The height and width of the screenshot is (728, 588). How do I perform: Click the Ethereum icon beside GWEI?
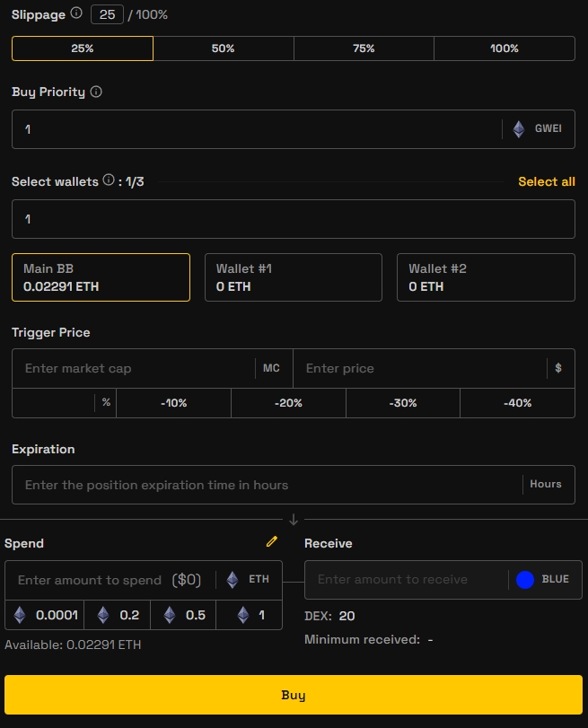tap(519, 129)
